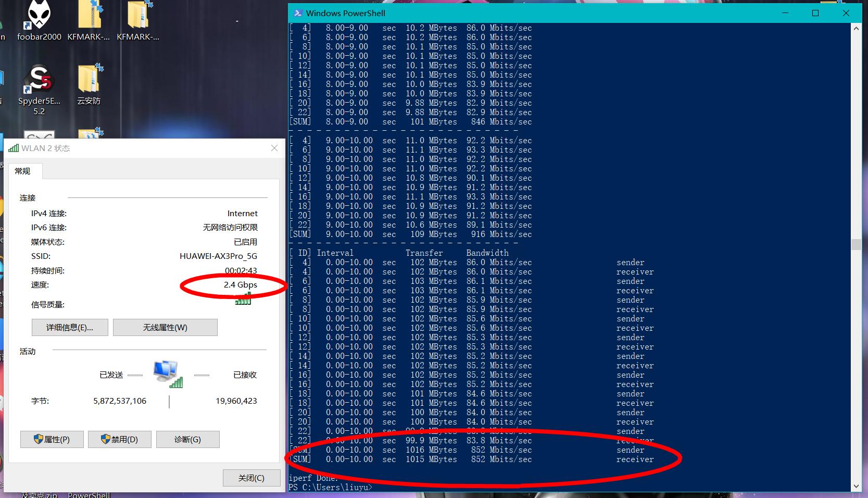Image resolution: width=868 pixels, height=498 pixels.
Task: Click the PowerShell icon in title bar
Action: point(298,13)
